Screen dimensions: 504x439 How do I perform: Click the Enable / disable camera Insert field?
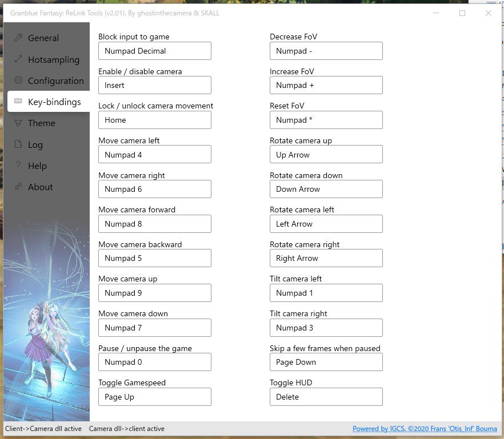point(155,85)
